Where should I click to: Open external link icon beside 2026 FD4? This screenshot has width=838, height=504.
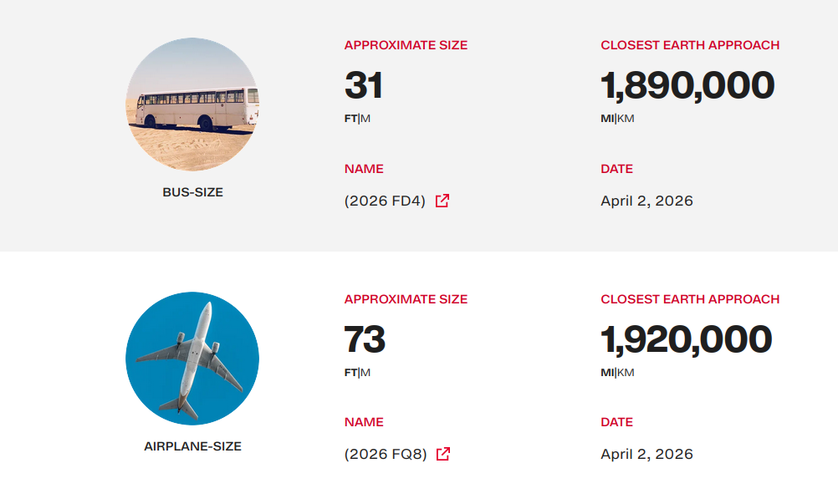[442, 201]
